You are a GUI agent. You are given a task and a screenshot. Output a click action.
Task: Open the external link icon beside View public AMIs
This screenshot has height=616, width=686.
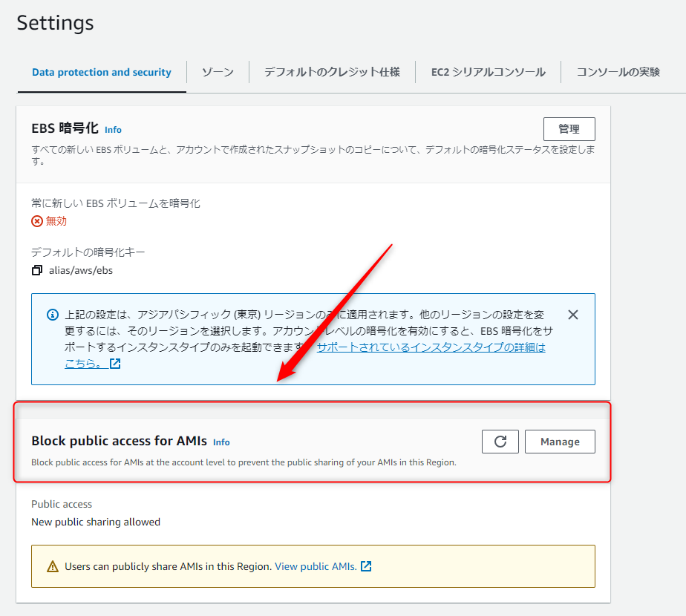pos(365,566)
